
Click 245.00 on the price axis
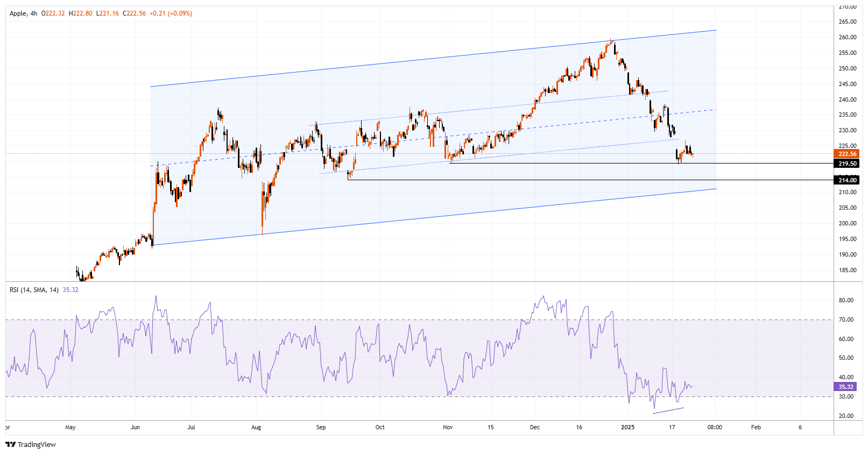tap(848, 84)
